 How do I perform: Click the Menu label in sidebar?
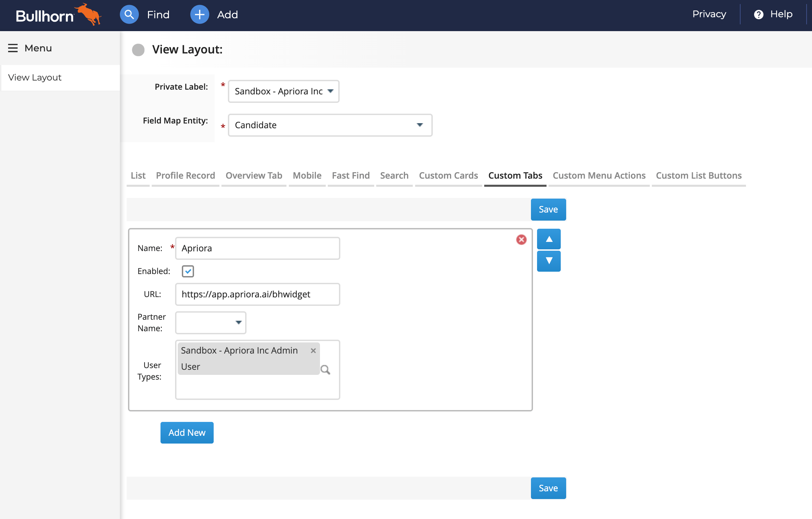tap(38, 48)
